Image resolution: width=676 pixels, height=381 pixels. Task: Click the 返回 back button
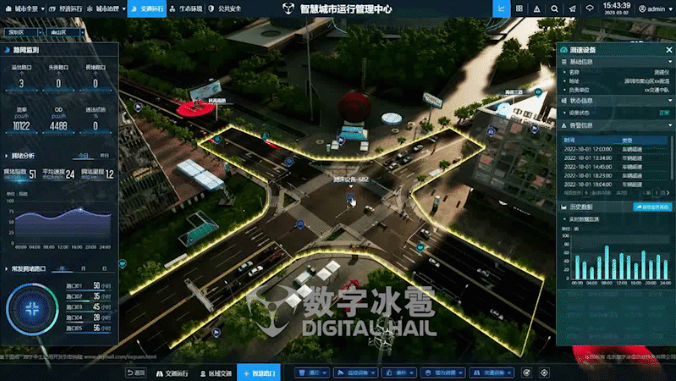click(x=136, y=373)
